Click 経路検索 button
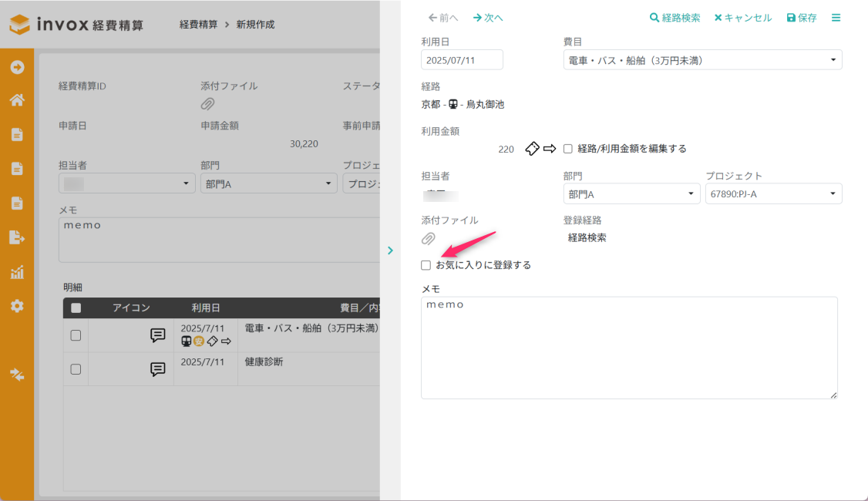Image resolution: width=868 pixels, height=501 pixels. point(675,18)
